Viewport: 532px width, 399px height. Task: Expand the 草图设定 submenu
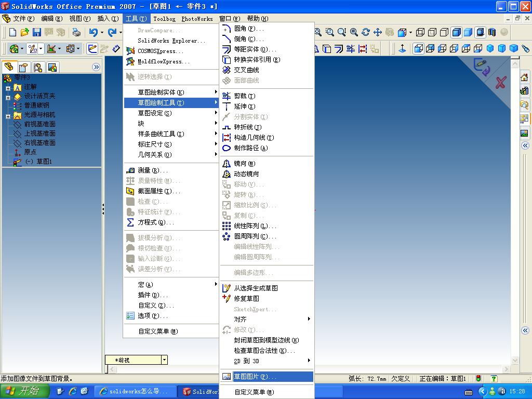[171, 113]
